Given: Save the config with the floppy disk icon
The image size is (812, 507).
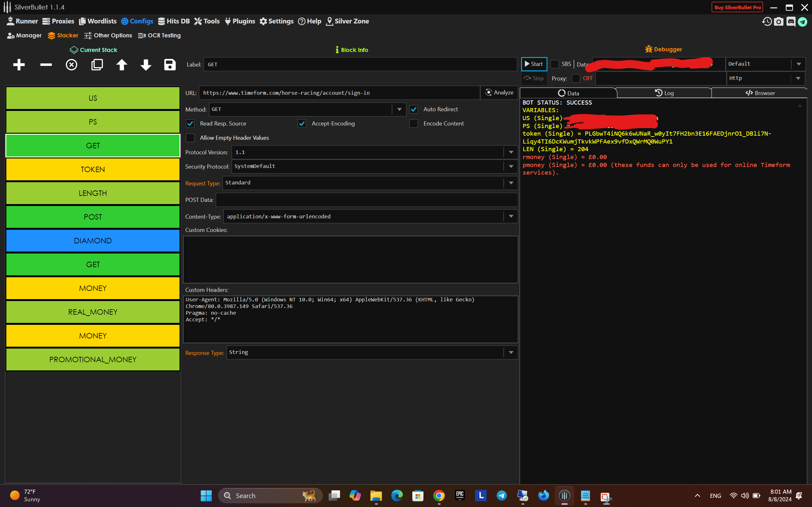Looking at the screenshot, I should pyautogui.click(x=170, y=64).
